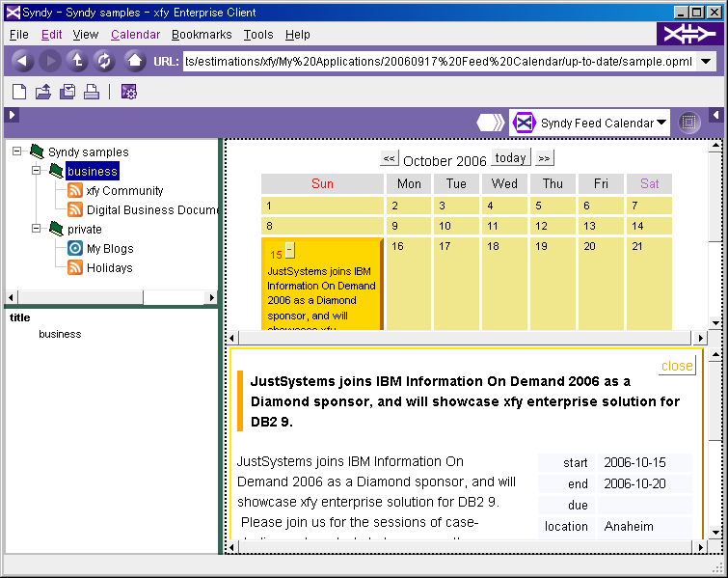Open the File menu

tap(19, 35)
